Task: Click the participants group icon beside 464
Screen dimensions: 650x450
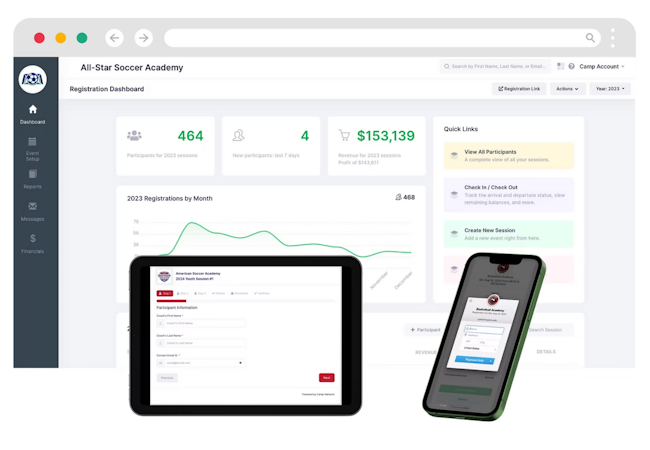Action: [x=134, y=135]
